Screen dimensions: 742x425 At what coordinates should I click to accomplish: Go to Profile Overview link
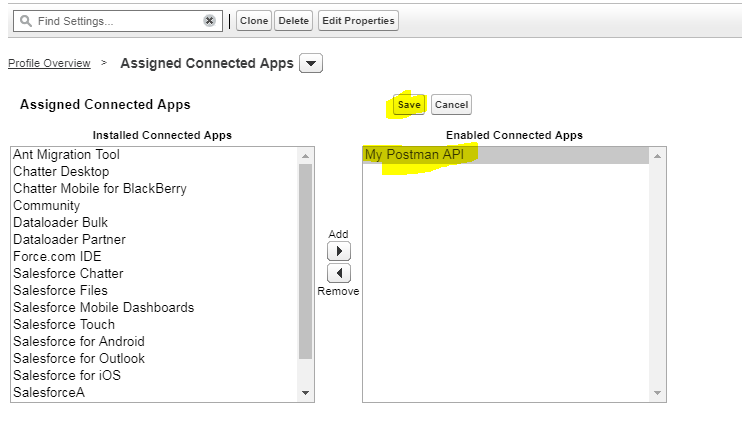[49, 64]
